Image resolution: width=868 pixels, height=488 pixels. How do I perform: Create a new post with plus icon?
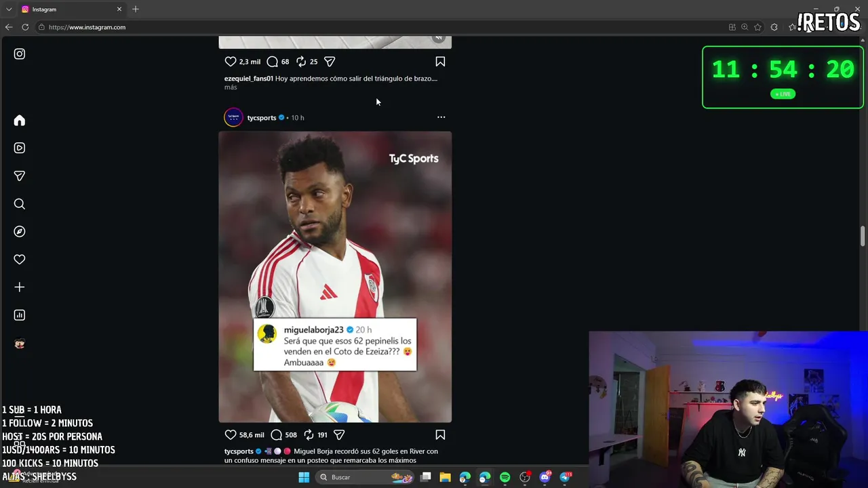coord(20,287)
